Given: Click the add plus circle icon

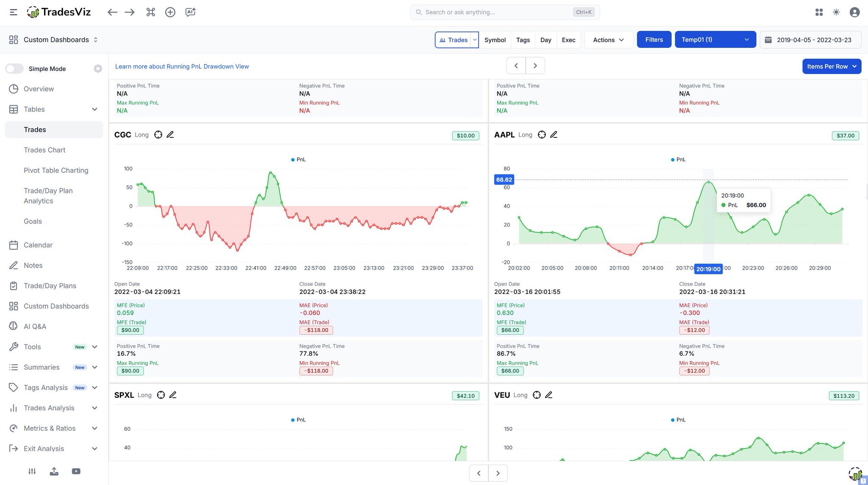Looking at the screenshot, I should coord(170,12).
